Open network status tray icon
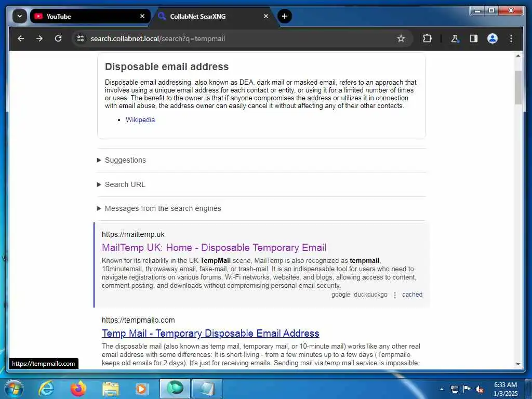 [x=454, y=389]
